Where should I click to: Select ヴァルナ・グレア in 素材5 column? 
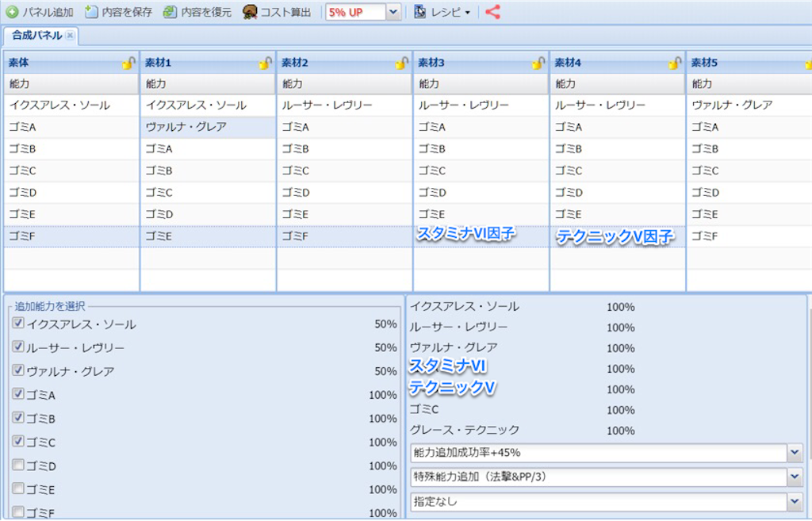click(x=749, y=105)
